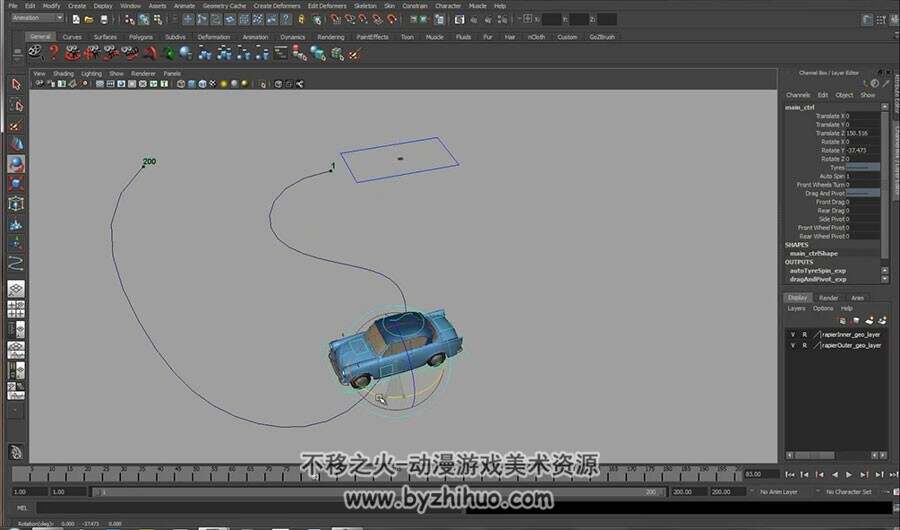Select the main_ctrlShape entry
The image size is (900, 530).
point(813,253)
